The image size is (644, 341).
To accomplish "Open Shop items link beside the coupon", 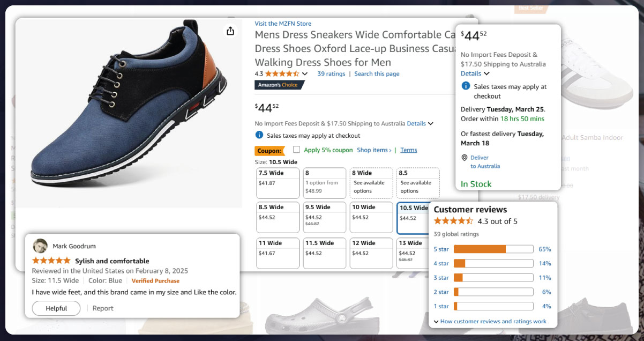I will [x=374, y=150].
